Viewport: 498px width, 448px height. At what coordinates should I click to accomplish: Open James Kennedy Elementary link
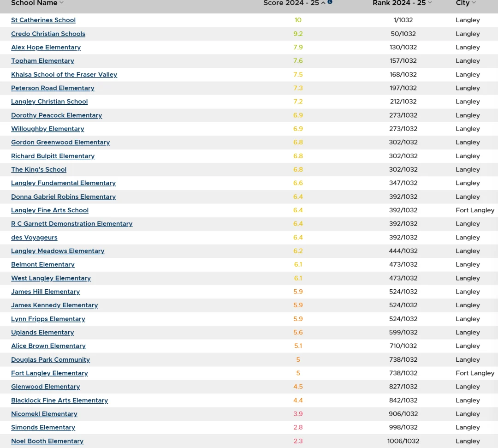[x=54, y=305]
